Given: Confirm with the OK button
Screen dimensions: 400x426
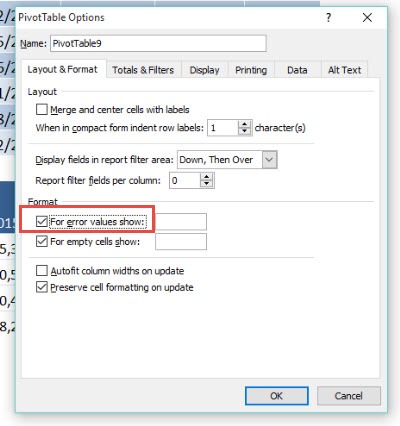Looking at the screenshot, I should 277,396.
